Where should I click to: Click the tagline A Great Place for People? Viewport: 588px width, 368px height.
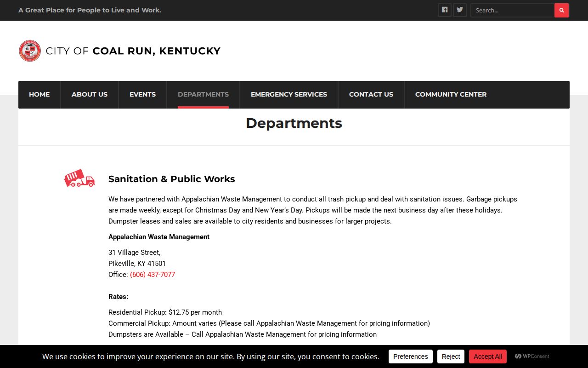90,10
